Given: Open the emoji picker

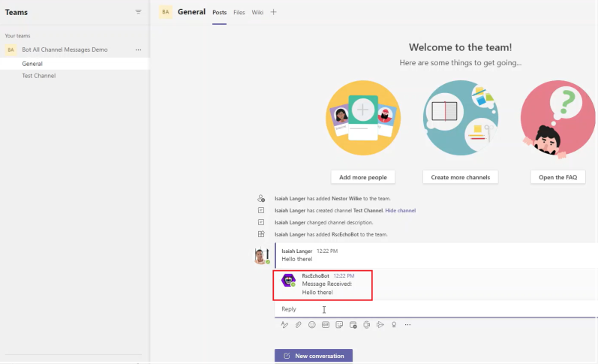Looking at the screenshot, I should (x=312, y=325).
